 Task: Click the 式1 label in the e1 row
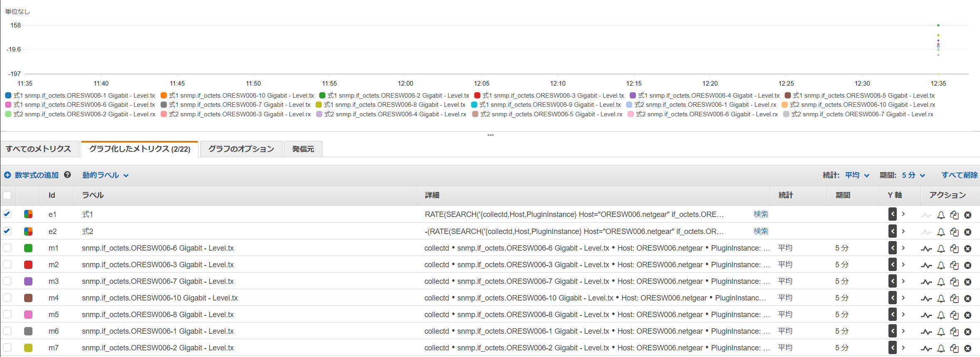[x=87, y=214]
